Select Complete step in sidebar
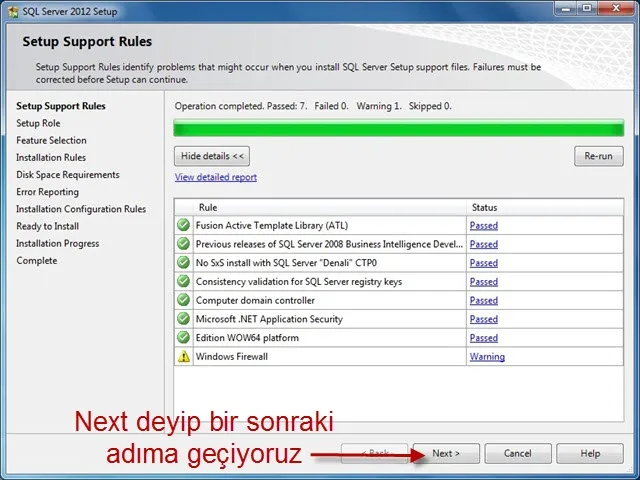This screenshot has width=640, height=480. point(37,260)
